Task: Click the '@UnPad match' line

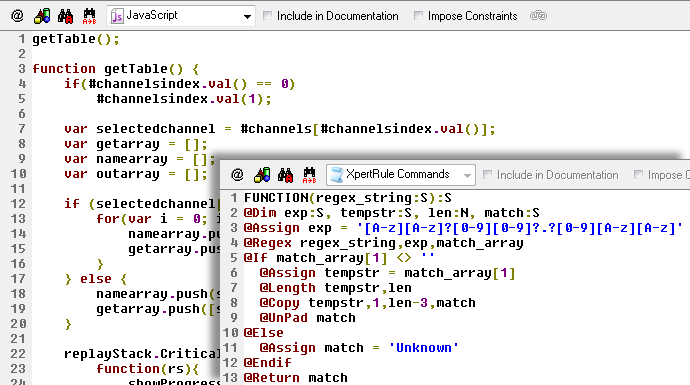Action: pyautogui.click(x=308, y=317)
